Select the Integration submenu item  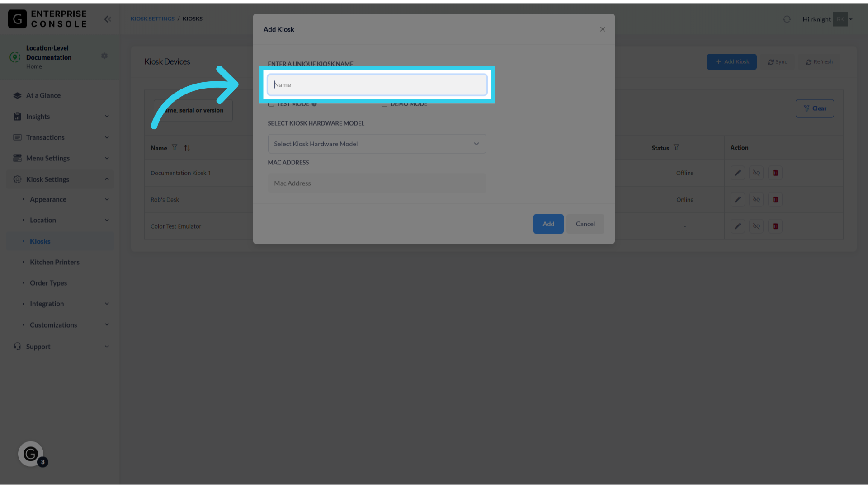pos(47,304)
